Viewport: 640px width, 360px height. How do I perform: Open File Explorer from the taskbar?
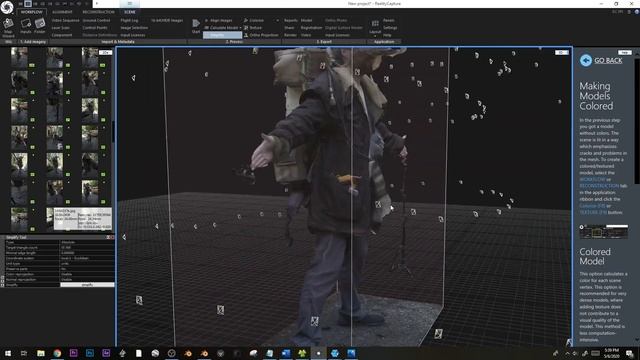coord(41,353)
